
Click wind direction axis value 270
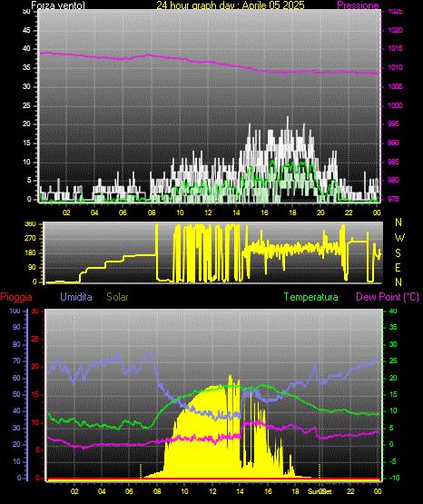click(30, 239)
